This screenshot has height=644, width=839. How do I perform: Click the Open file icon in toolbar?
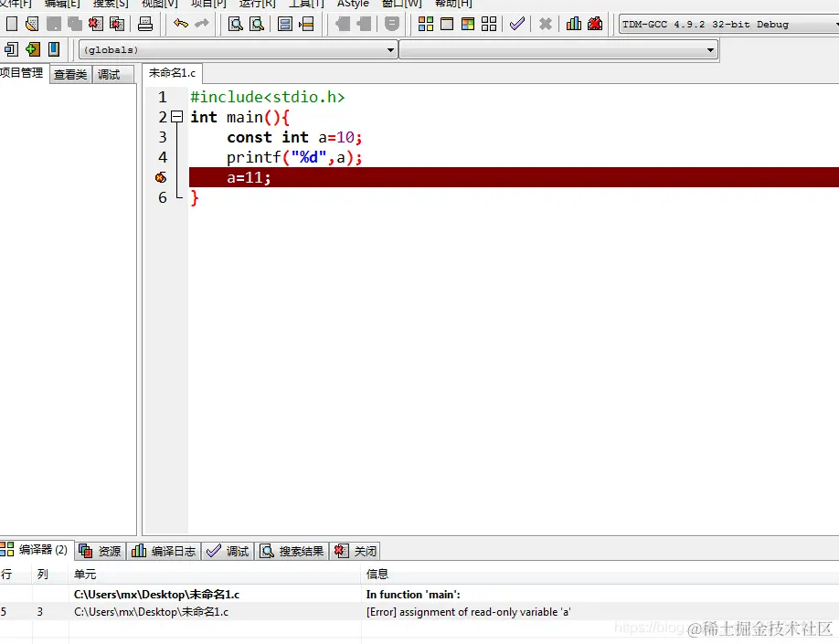pos(32,24)
